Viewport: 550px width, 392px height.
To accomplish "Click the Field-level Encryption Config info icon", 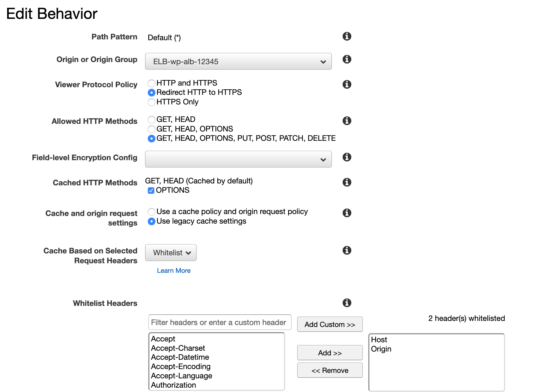I will point(347,157).
